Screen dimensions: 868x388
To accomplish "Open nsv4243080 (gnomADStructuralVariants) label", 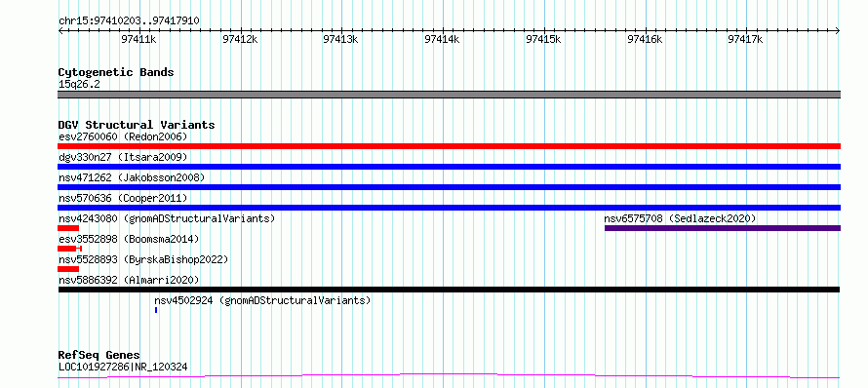I will click(167, 218).
